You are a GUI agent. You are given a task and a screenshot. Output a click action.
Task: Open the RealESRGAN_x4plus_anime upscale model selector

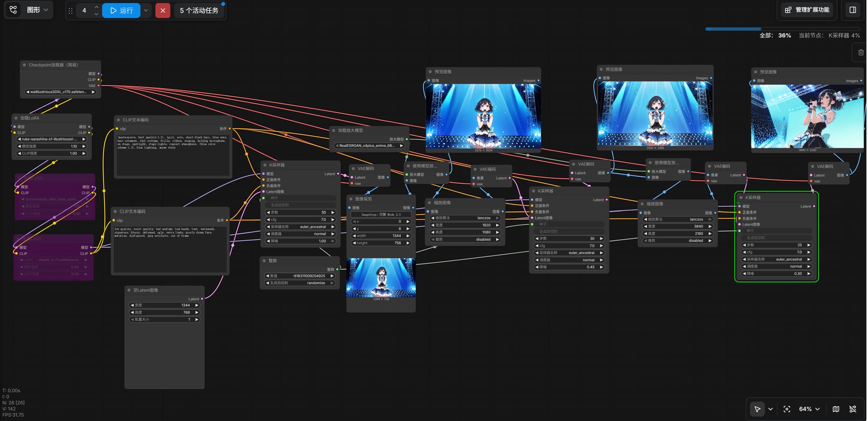click(368, 146)
